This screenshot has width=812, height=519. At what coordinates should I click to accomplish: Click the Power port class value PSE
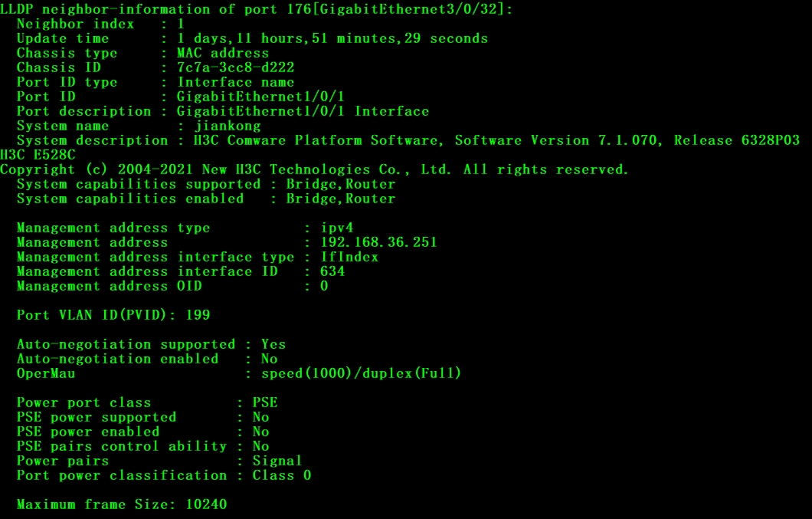coord(265,402)
